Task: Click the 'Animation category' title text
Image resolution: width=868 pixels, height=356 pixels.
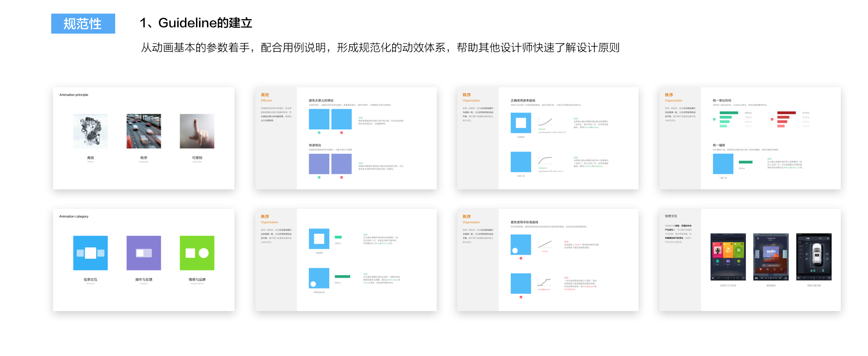Action: [x=74, y=217]
